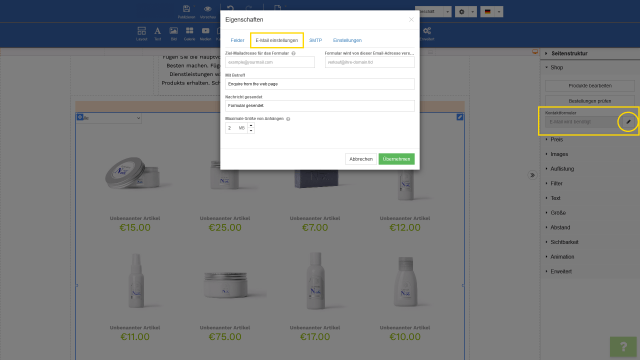Viewport: 640px width, 360px height.
Task: Click the blue handle icon left of the category dropdown
Action: click(80, 118)
